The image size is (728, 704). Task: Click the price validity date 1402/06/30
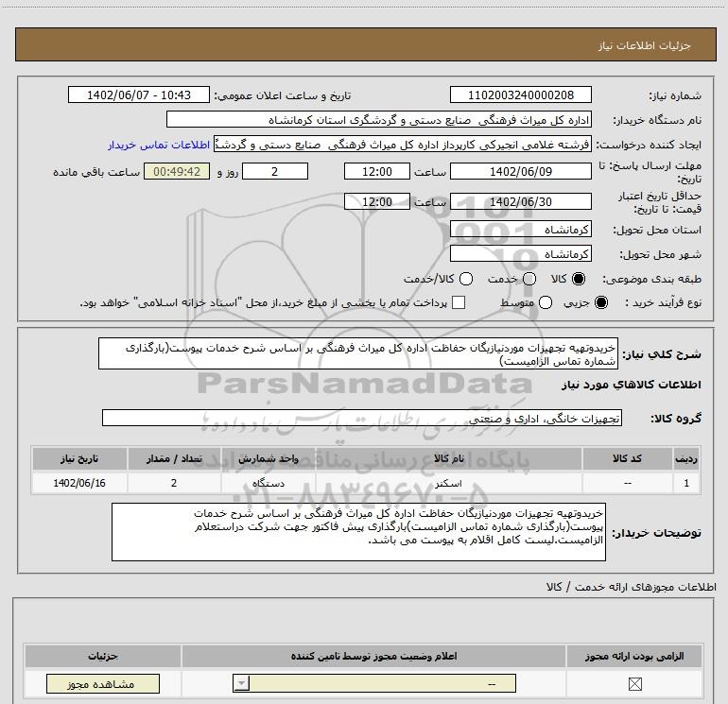520,202
